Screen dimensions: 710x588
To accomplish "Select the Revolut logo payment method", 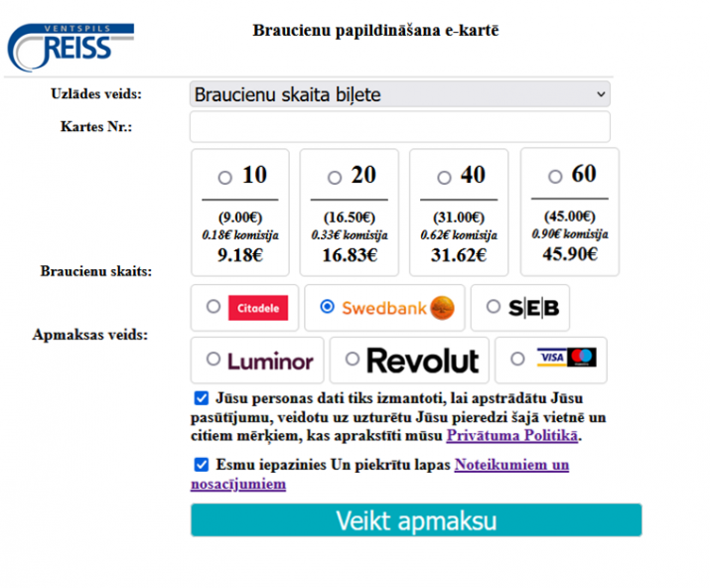I will pyautogui.click(x=422, y=362).
